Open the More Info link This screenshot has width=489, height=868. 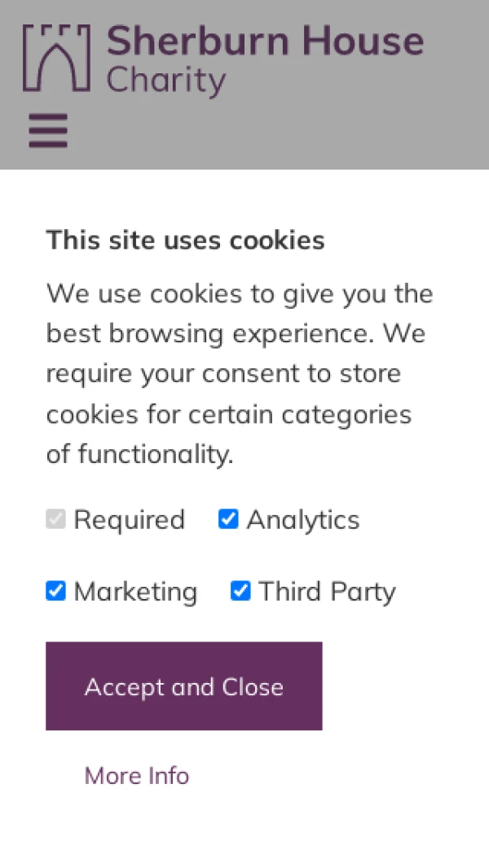tap(137, 776)
